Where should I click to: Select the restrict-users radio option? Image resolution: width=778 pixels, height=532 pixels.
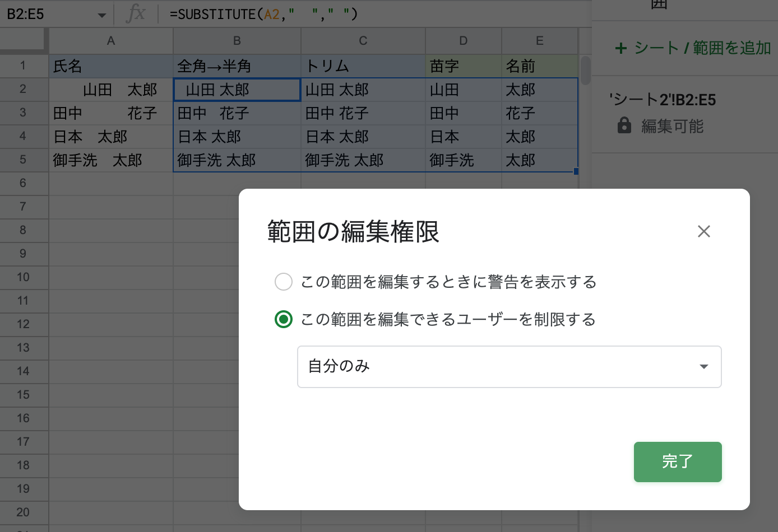(x=284, y=319)
